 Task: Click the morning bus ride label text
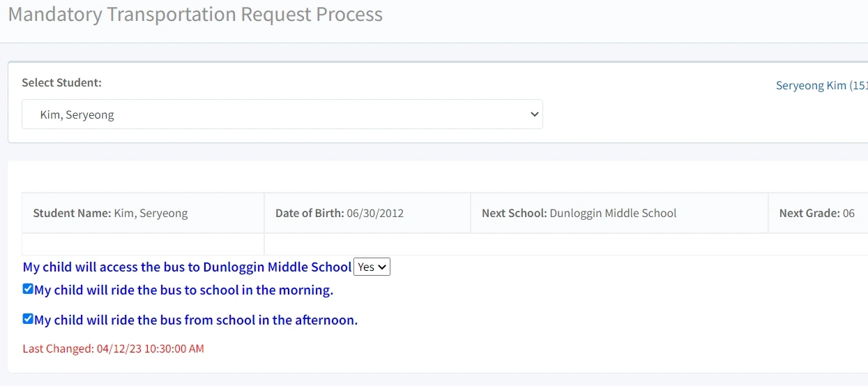pos(184,290)
